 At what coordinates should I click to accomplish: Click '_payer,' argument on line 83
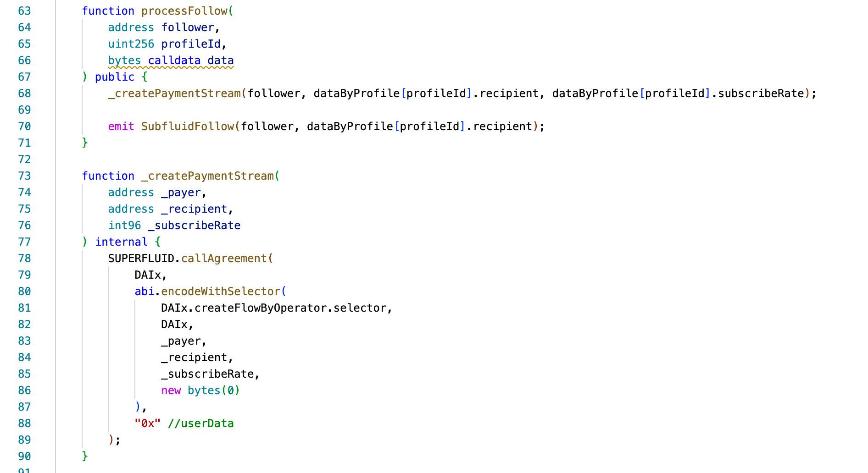[184, 341]
